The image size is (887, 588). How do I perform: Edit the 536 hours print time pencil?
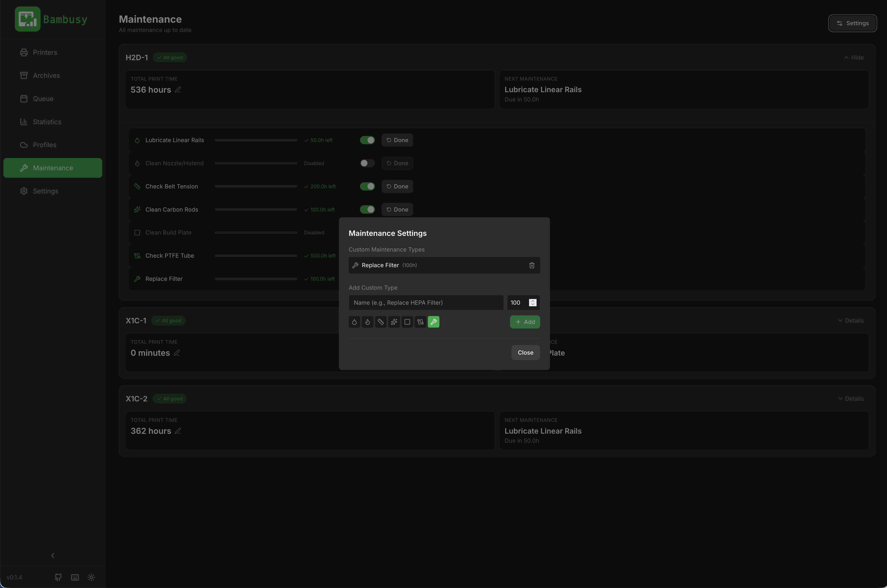(x=178, y=90)
